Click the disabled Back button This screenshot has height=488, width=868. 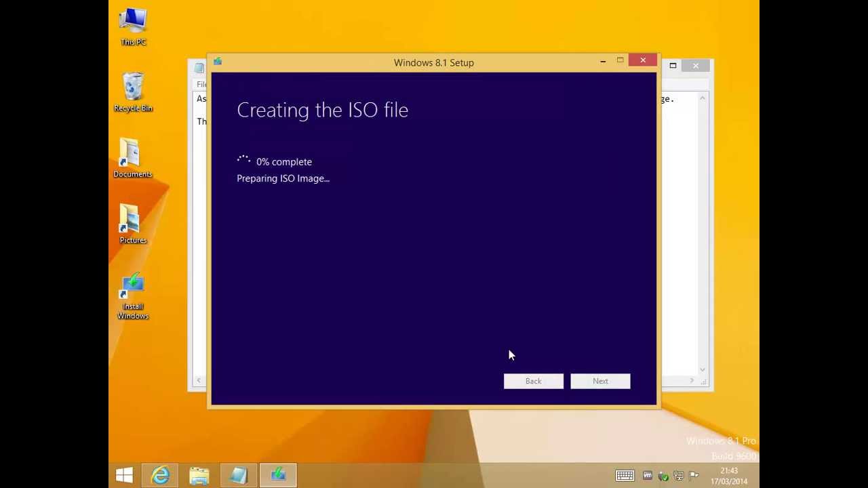pyautogui.click(x=533, y=381)
